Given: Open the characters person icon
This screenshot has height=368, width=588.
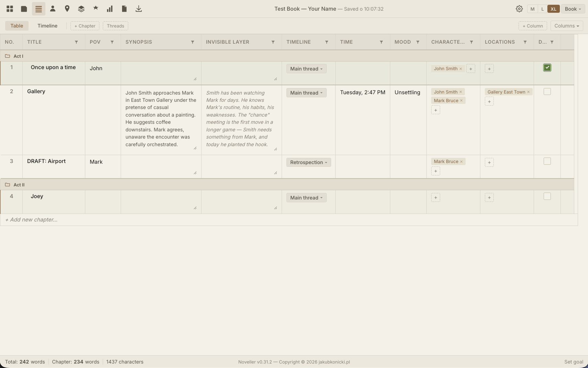Looking at the screenshot, I should (53, 9).
